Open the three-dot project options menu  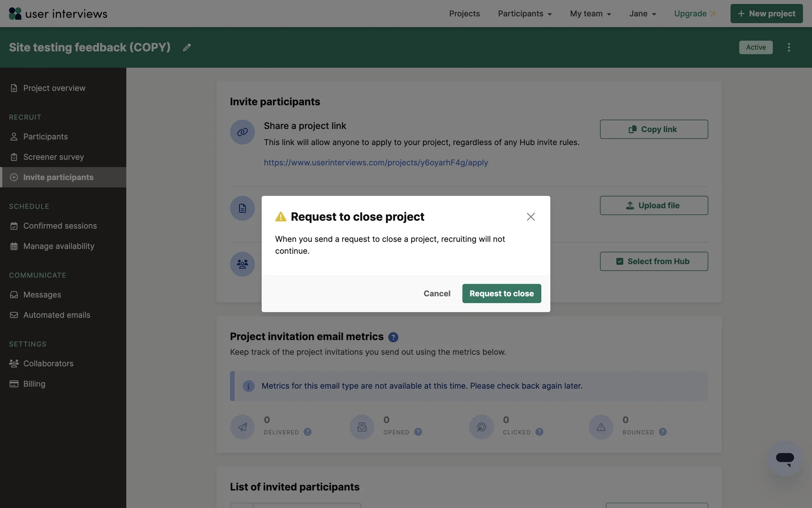point(789,47)
